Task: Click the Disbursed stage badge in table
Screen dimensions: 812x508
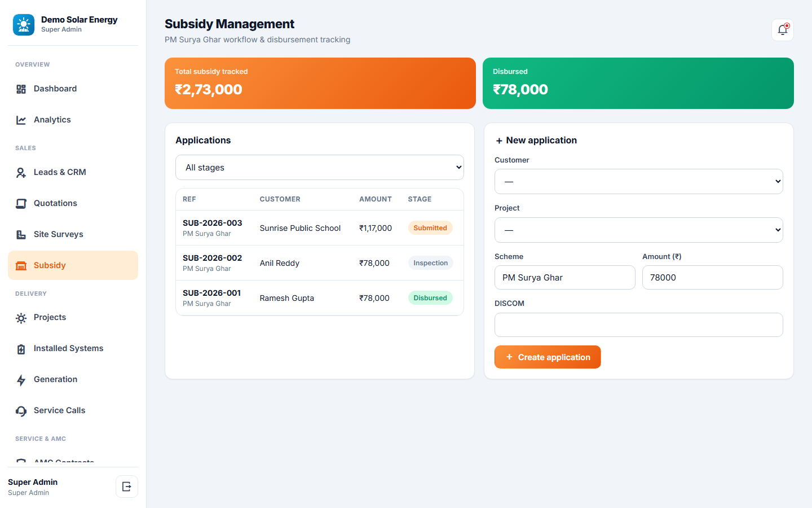Action: (x=430, y=298)
